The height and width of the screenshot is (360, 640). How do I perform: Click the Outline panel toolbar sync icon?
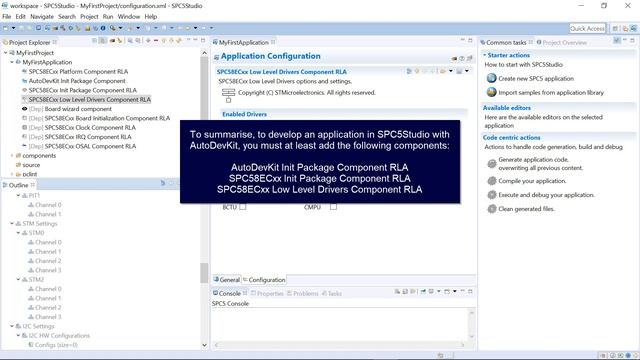163,183
